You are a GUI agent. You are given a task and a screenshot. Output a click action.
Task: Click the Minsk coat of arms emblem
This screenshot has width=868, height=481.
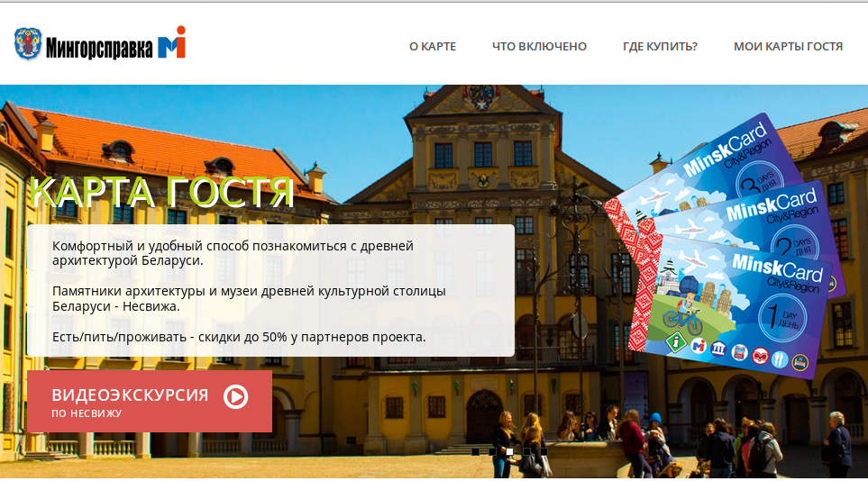pos(28,44)
